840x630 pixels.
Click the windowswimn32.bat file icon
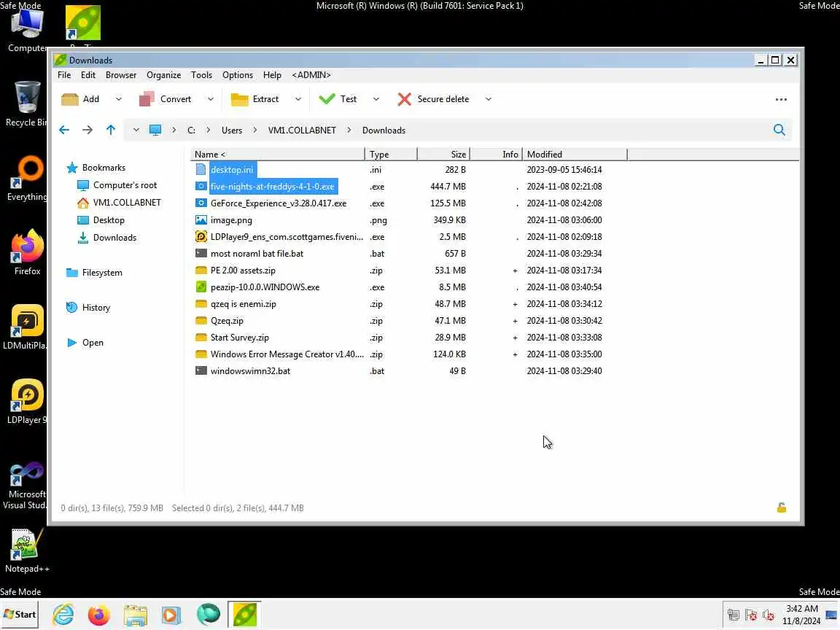click(x=201, y=370)
